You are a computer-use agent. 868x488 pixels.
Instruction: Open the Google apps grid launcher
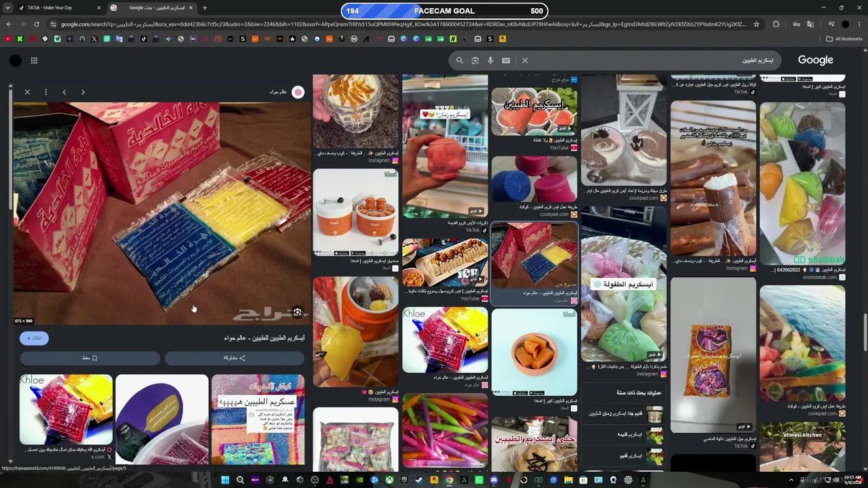(x=34, y=60)
